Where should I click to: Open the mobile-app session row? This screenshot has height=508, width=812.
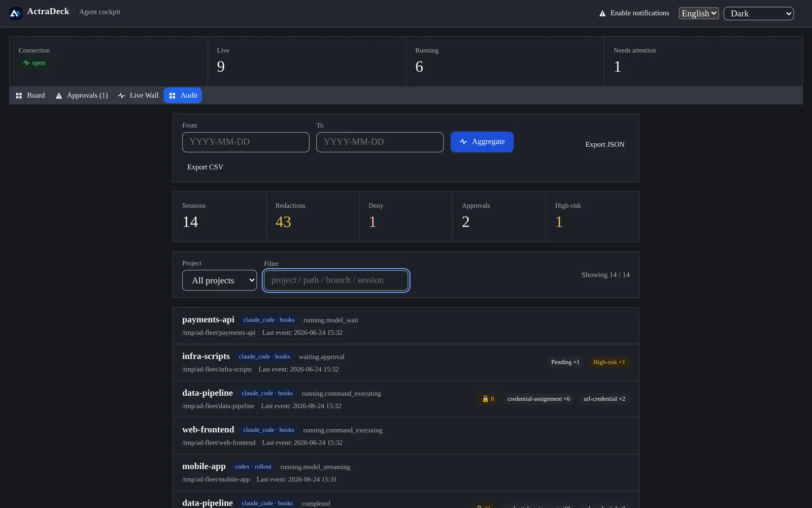point(406,472)
